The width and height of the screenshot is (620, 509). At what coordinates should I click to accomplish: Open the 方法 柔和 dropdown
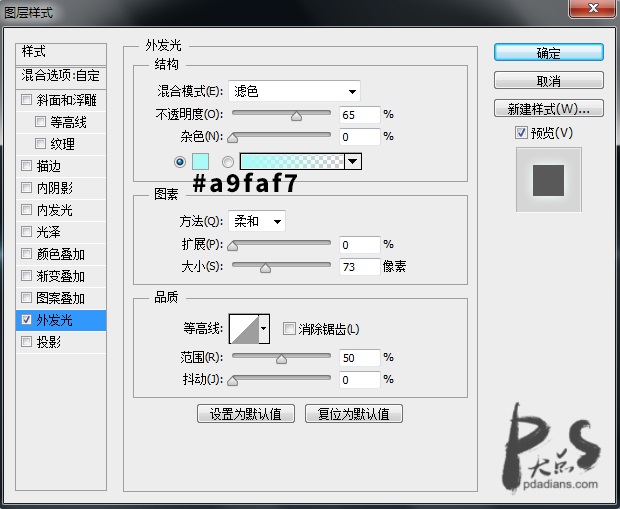click(257, 221)
